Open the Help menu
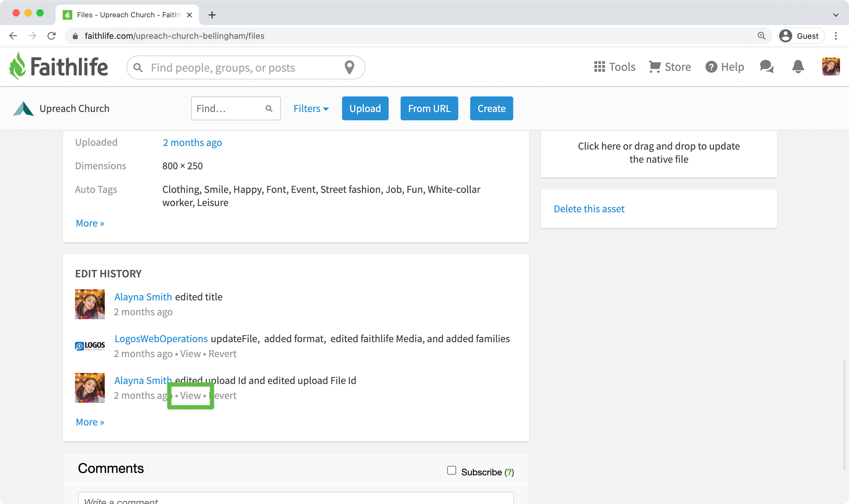 click(724, 67)
